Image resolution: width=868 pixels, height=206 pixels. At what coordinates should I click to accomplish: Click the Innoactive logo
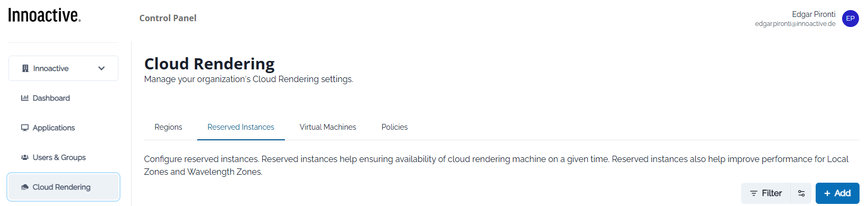[x=44, y=15]
